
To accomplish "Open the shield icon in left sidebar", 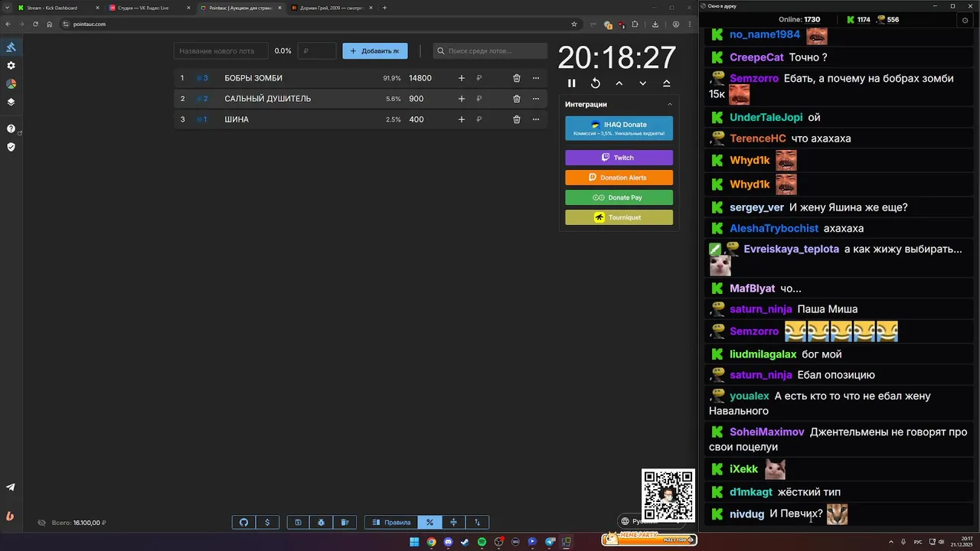I will click(11, 146).
